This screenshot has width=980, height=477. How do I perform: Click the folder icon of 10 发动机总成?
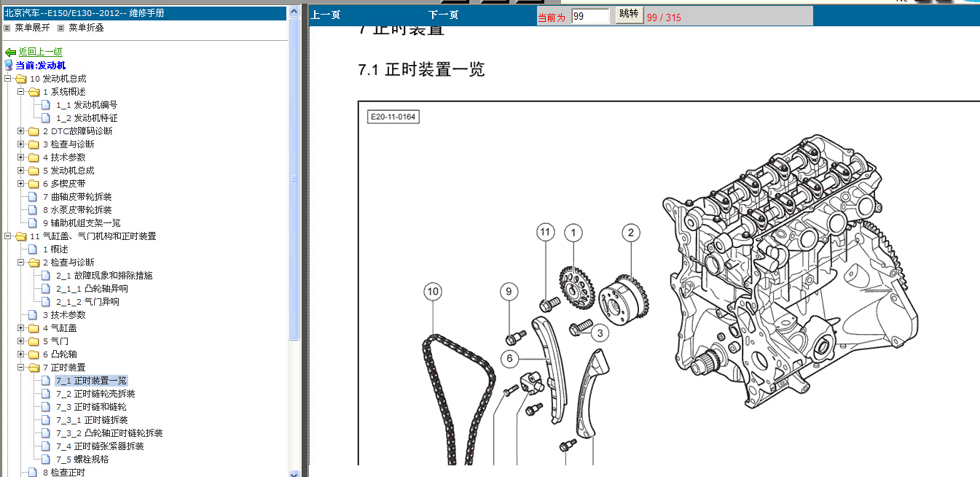(20, 79)
